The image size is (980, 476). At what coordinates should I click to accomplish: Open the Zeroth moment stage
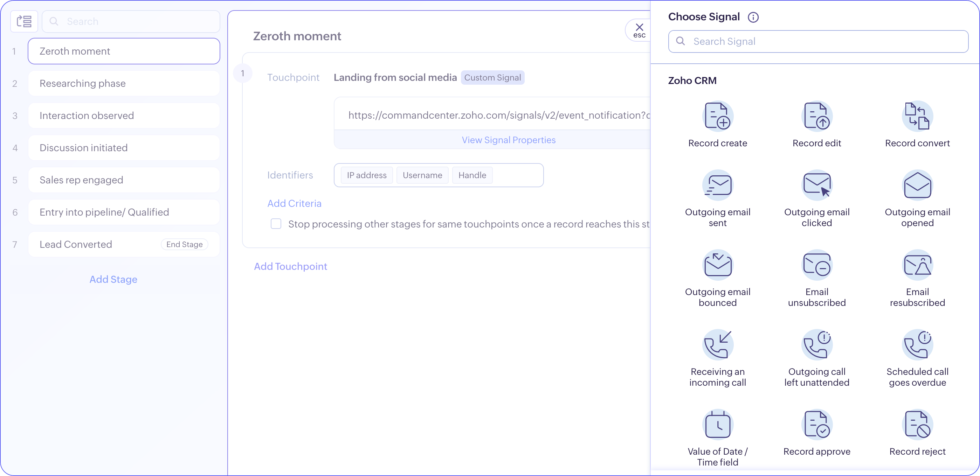point(124,51)
